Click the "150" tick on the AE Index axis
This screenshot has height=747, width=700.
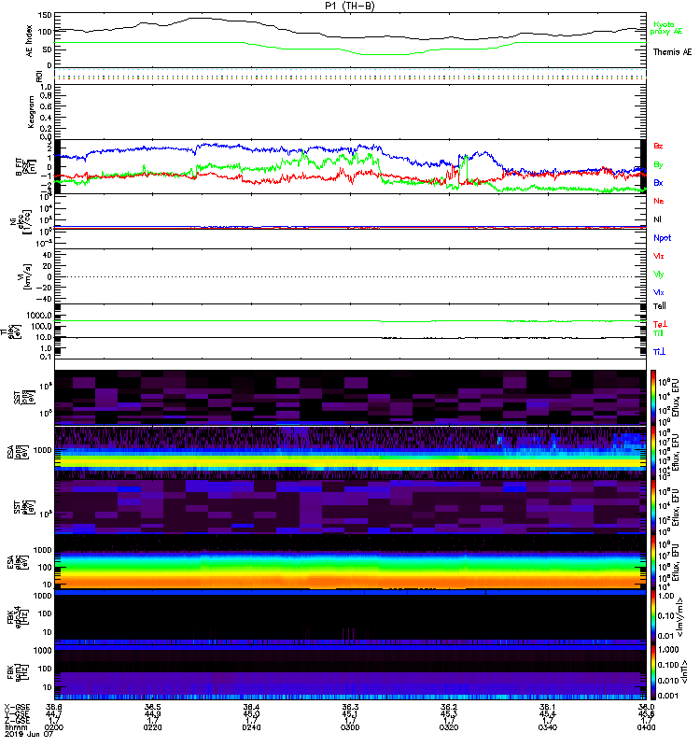(45, 15)
